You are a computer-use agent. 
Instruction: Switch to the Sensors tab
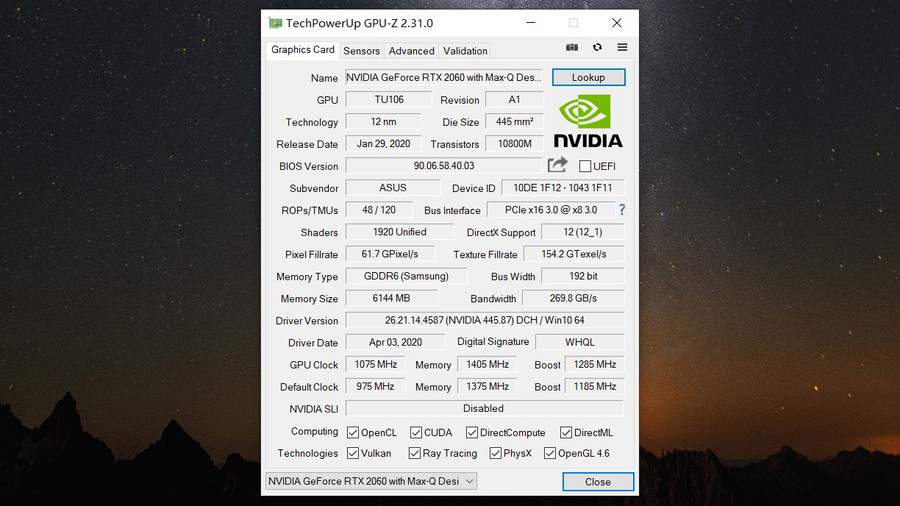tap(361, 51)
